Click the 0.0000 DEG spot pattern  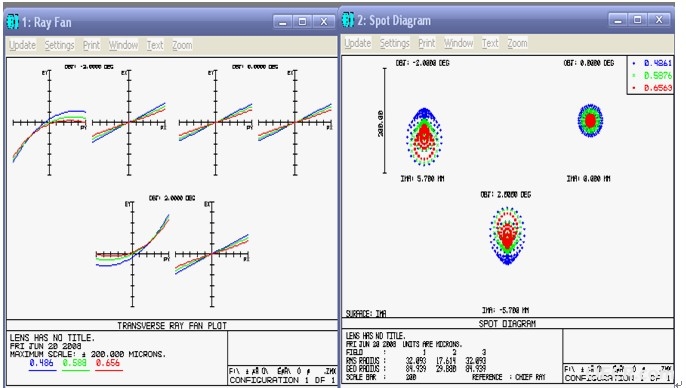(590, 120)
